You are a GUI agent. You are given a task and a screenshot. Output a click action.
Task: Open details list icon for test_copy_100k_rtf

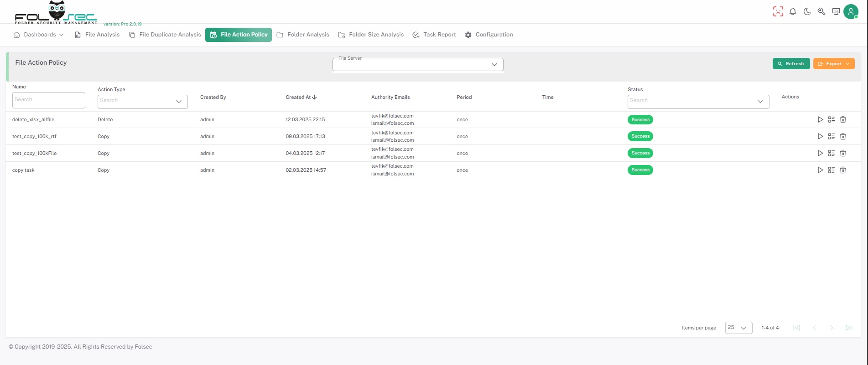[x=832, y=136]
